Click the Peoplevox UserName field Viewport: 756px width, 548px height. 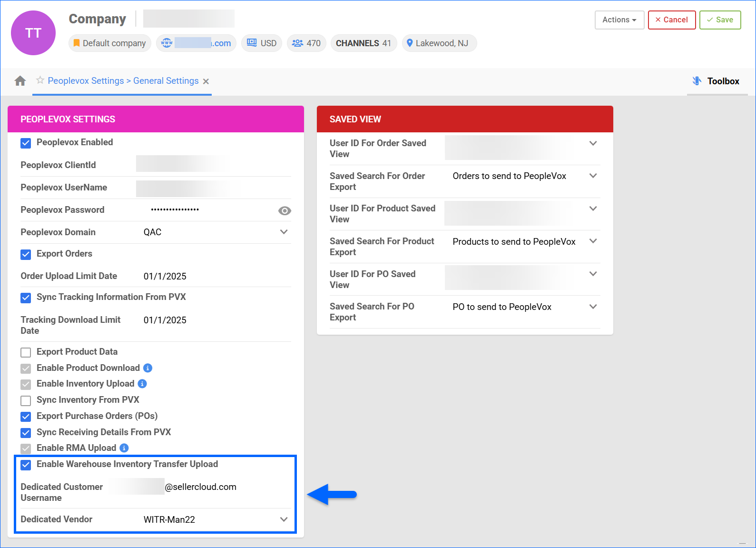[214, 188]
